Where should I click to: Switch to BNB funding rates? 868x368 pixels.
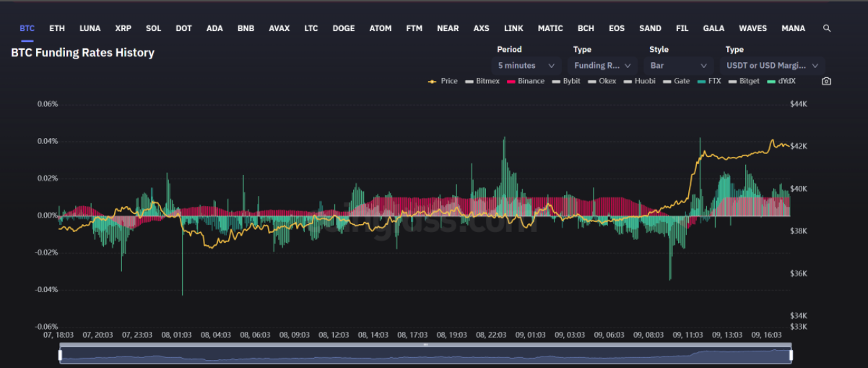[246, 28]
